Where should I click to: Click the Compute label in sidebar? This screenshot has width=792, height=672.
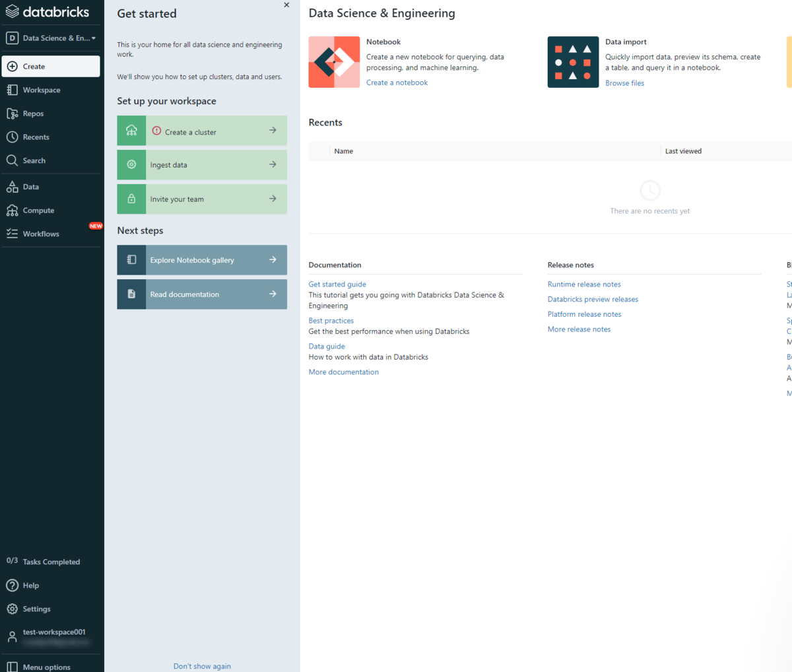38,211
